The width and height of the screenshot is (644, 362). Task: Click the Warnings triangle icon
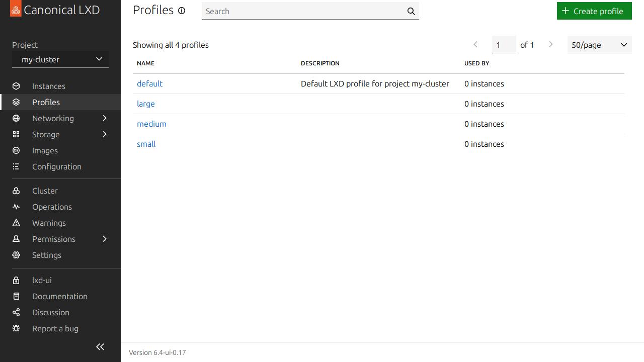(x=16, y=223)
